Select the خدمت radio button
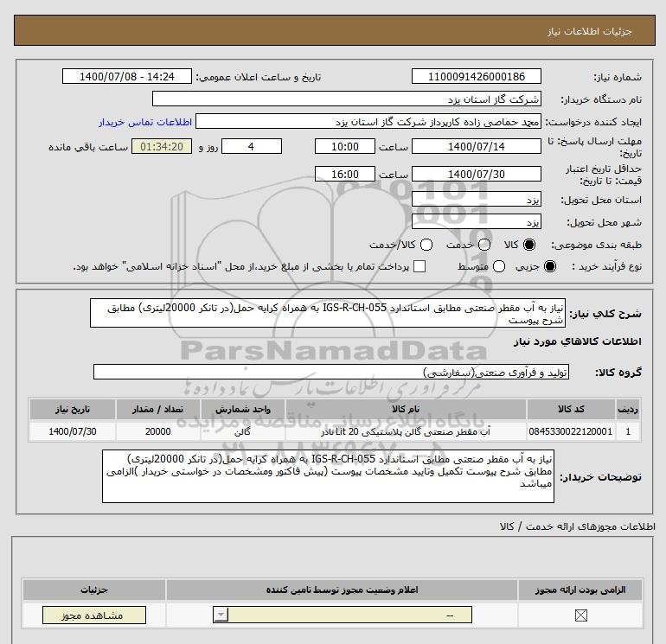The height and width of the screenshot is (644, 666). click(x=484, y=245)
